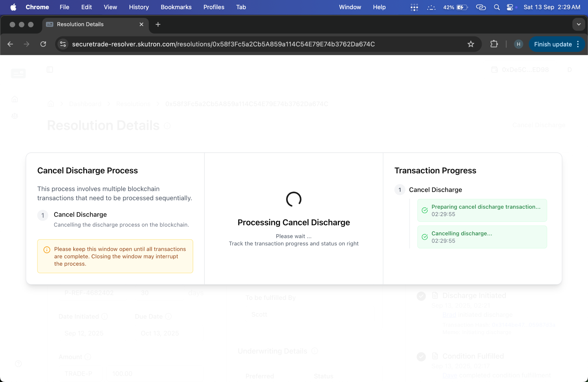Image resolution: width=588 pixels, height=382 pixels.
Task: Bookmark this page with the star icon
Action: point(471,44)
